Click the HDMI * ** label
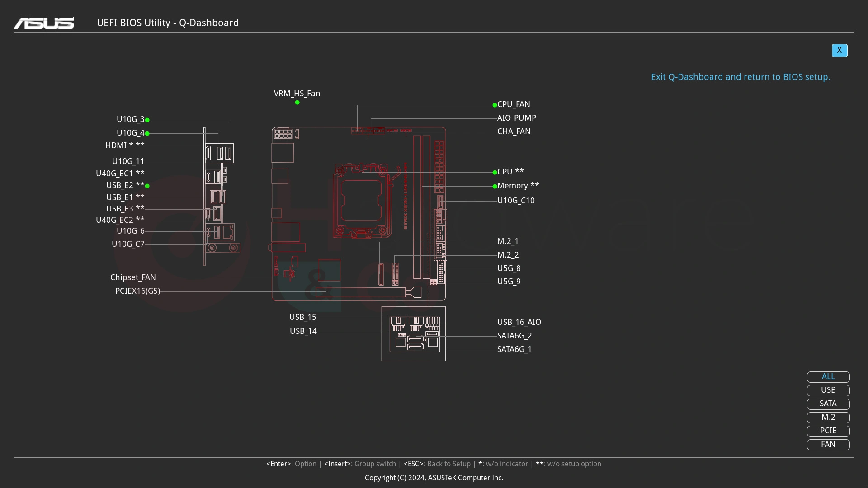868x488 pixels. [125, 145]
